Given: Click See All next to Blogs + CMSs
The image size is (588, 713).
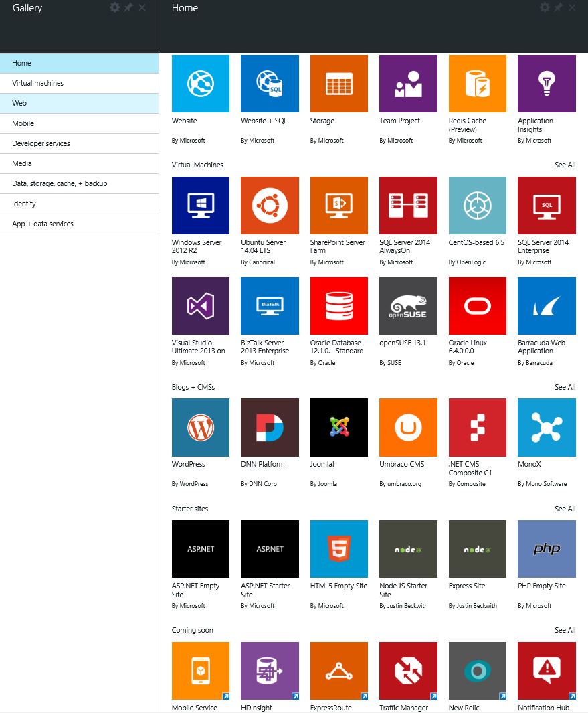Looking at the screenshot, I should (565, 387).
